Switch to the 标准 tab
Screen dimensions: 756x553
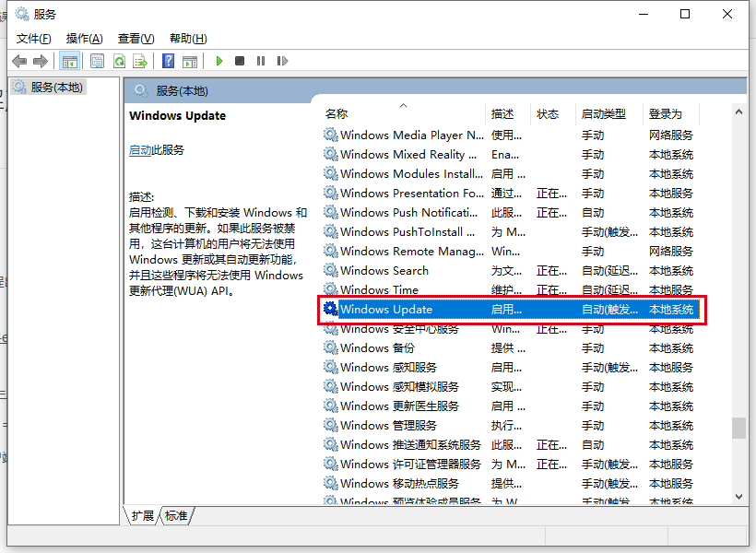[176, 516]
